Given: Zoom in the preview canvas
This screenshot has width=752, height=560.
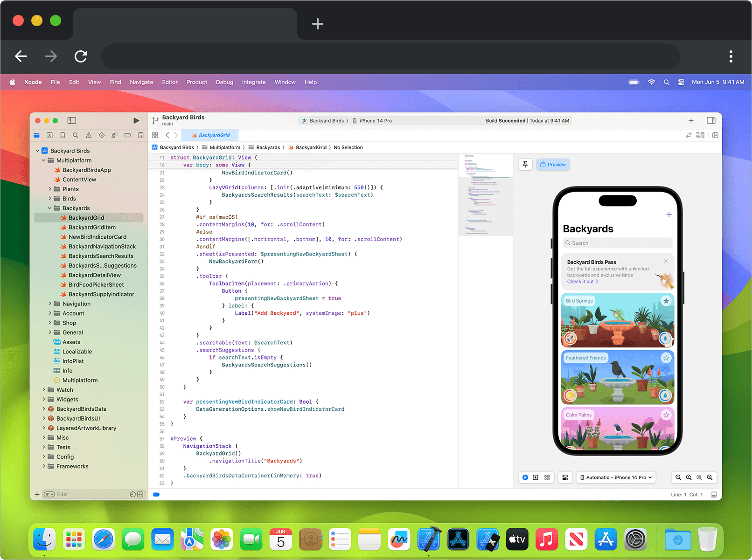Looking at the screenshot, I should pos(710,477).
